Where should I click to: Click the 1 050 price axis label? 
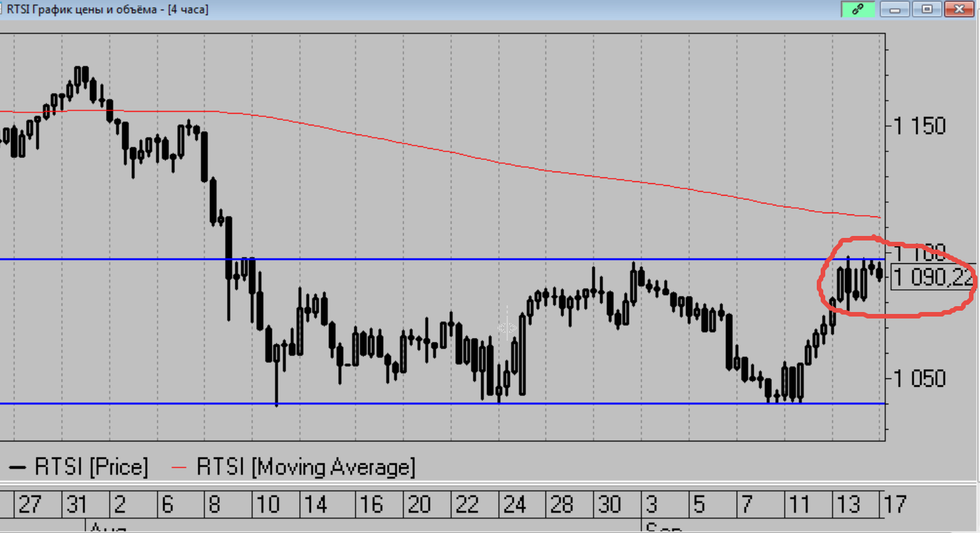click(x=920, y=378)
